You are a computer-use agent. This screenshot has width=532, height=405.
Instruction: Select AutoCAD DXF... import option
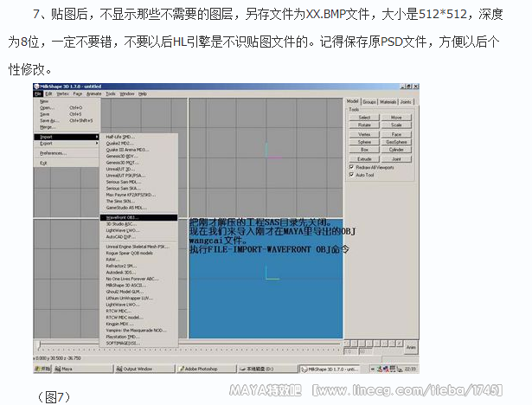[138, 237]
